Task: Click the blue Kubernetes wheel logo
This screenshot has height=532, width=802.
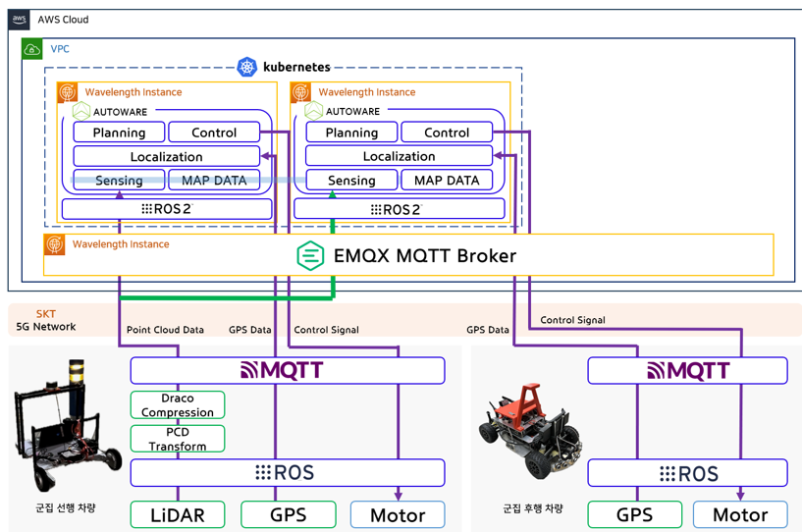Action: coord(247,67)
